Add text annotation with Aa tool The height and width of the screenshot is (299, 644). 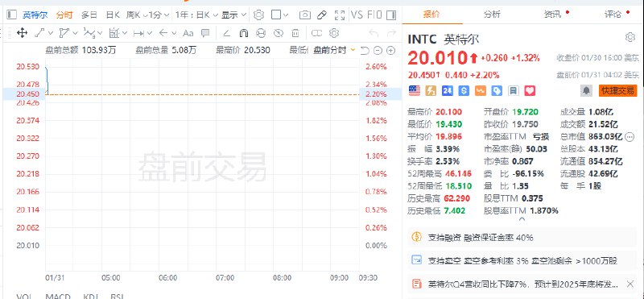click(x=188, y=33)
